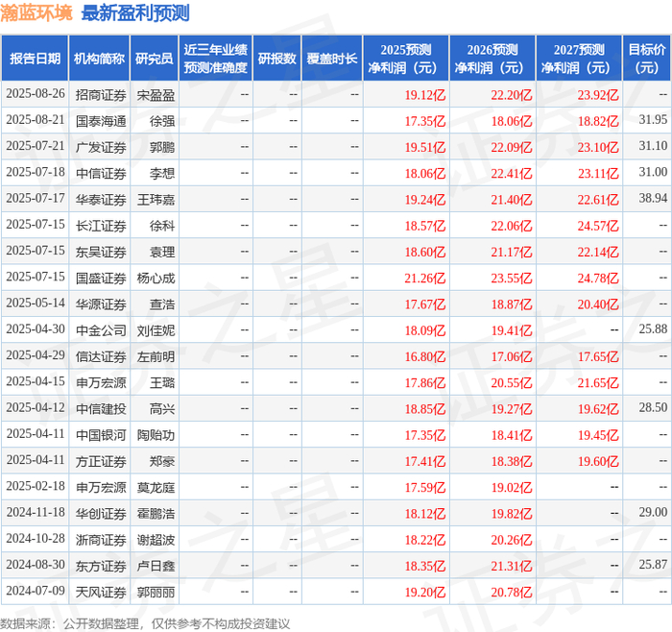Click the date 2025-08-21

coord(36,120)
